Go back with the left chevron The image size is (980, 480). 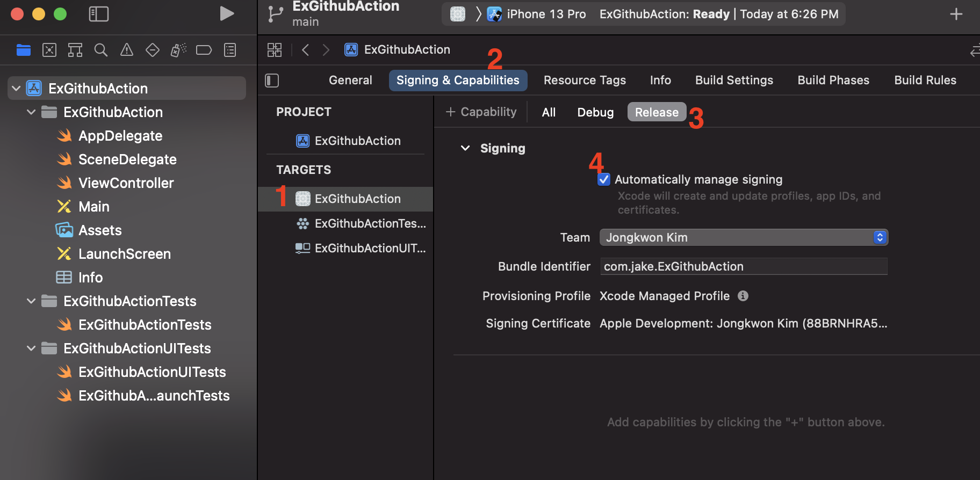[x=305, y=50]
